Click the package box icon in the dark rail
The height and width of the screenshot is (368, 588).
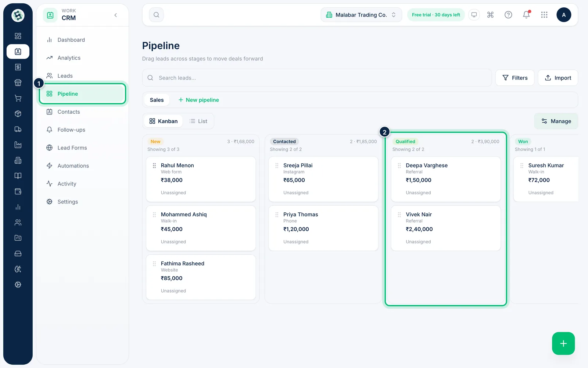pos(18,114)
